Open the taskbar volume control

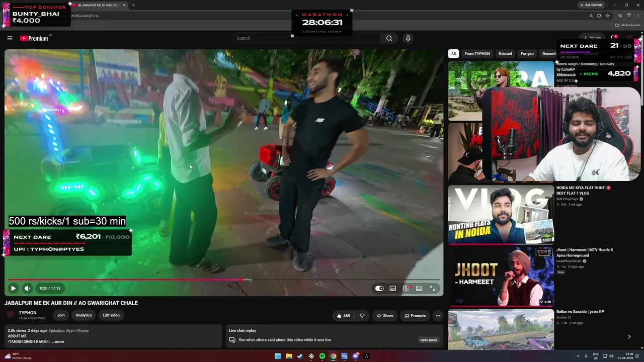(x=611, y=356)
